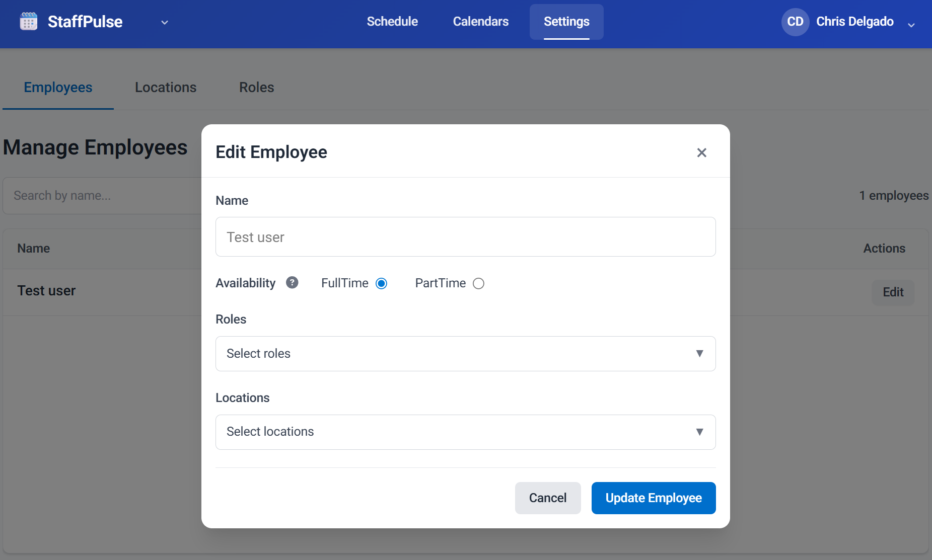Click the Search by name field
The image size is (932, 560).
point(102,196)
